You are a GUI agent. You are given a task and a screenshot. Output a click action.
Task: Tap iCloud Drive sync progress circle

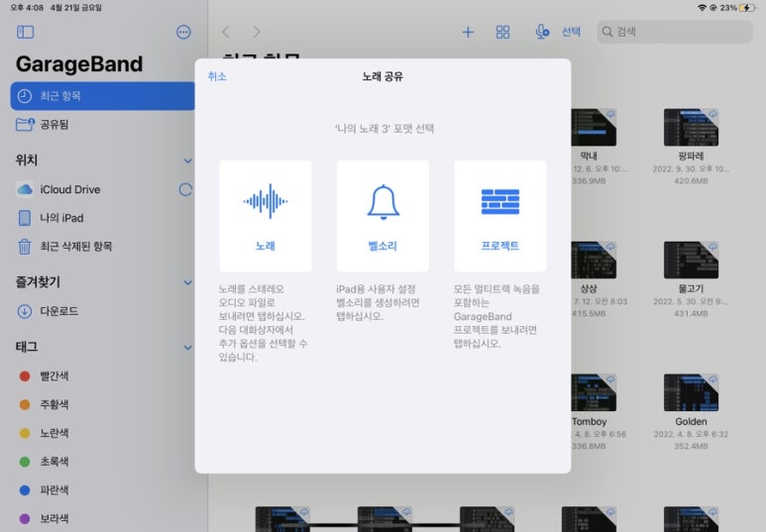185,189
